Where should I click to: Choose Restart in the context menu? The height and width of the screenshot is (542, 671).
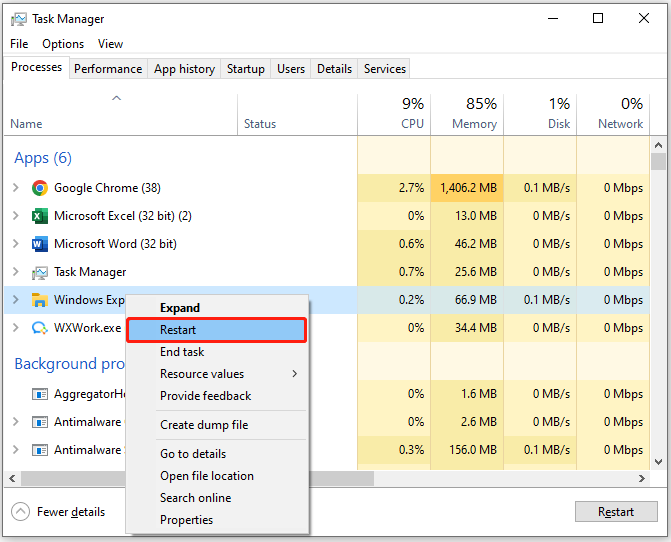click(x=217, y=330)
